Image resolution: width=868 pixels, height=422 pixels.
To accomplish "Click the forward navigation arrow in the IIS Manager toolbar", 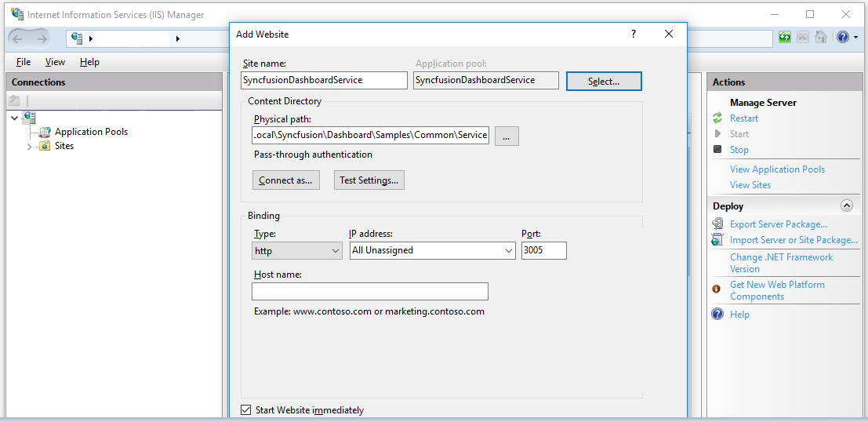I will 42,38.
